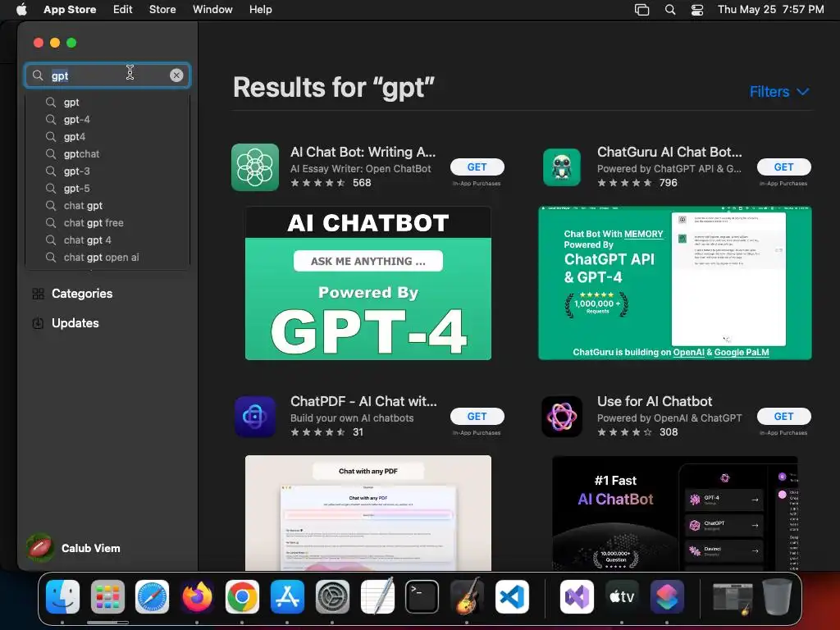The height and width of the screenshot is (630, 840).
Task: Open the App Store menu
Action: [x=70, y=10]
